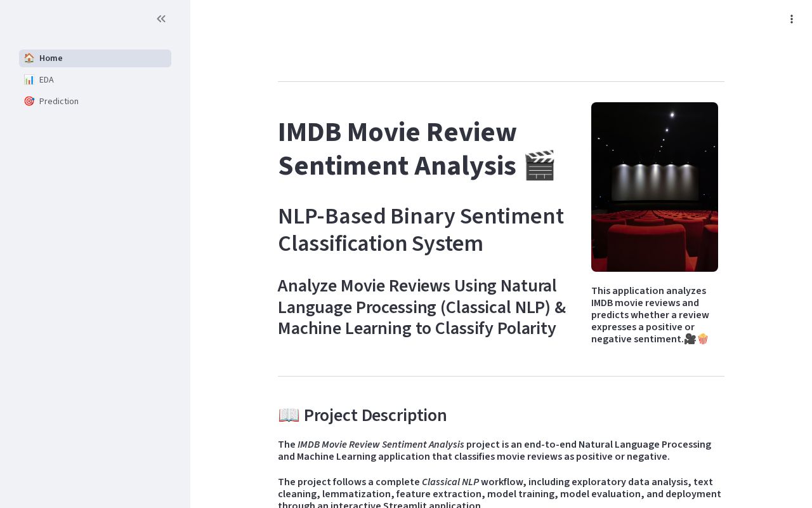
Task: Click the italic 'Classical NLP' text
Action: tap(450, 481)
